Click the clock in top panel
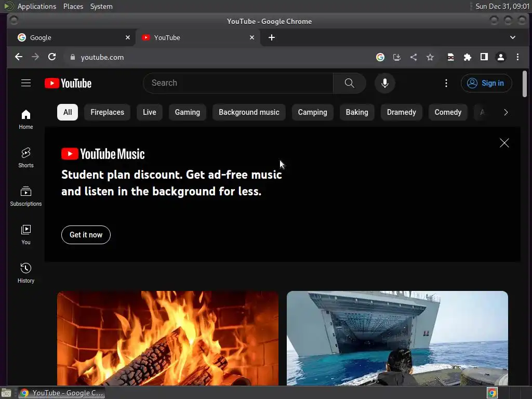This screenshot has height=399, width=532. pyautogui.click(x=502, y=6)
